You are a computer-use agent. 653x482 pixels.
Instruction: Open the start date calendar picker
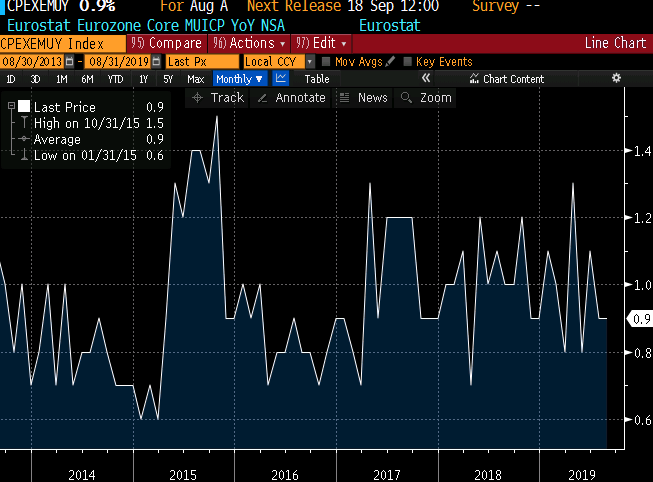point(69,62)
